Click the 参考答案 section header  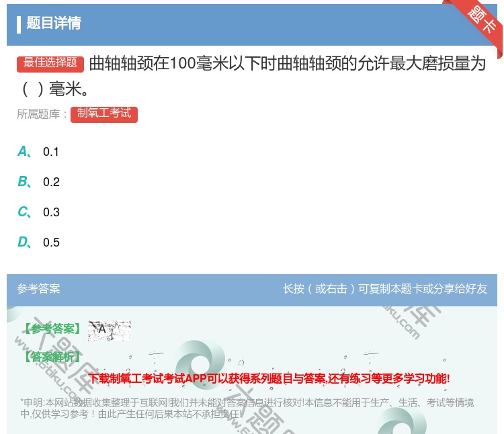pos(38,288)
